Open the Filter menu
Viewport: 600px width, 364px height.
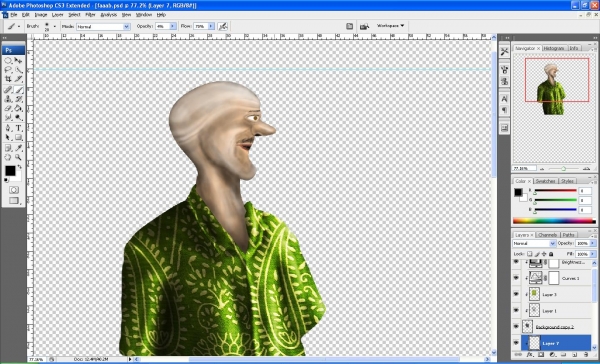[90, 15]
